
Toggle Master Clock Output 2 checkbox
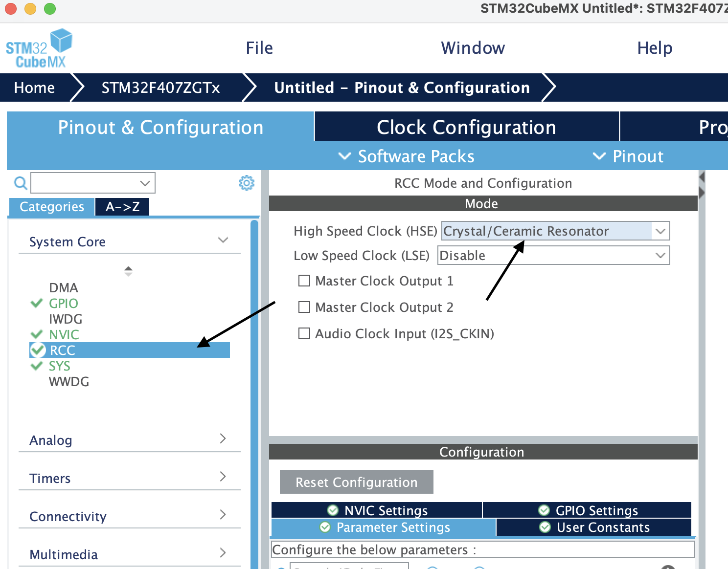tap(304, 307)
